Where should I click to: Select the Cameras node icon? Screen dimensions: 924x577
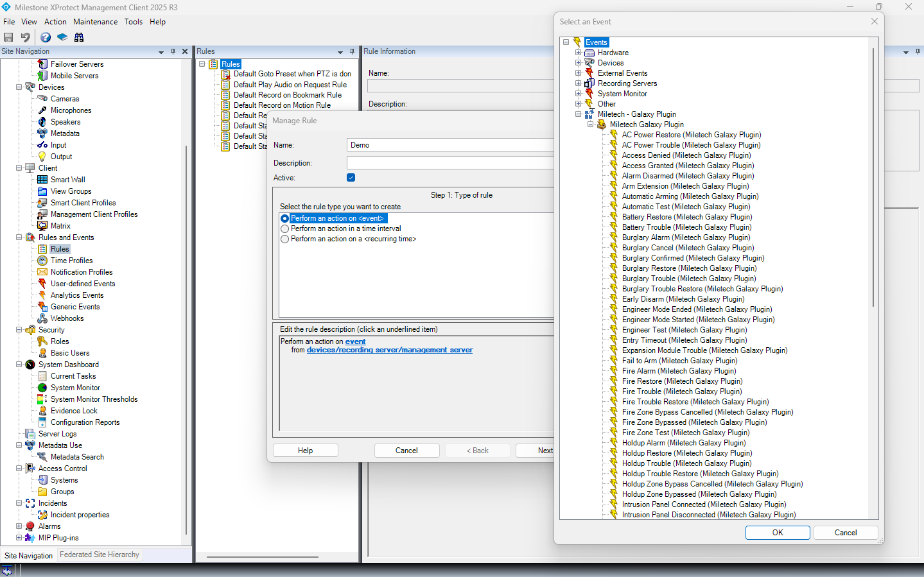(x=42, y=99)
